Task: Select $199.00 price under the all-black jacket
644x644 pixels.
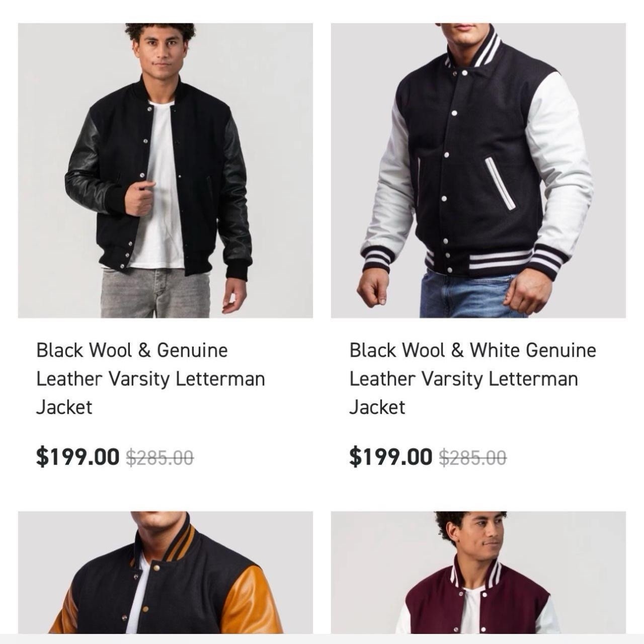Action: point(77,456)
